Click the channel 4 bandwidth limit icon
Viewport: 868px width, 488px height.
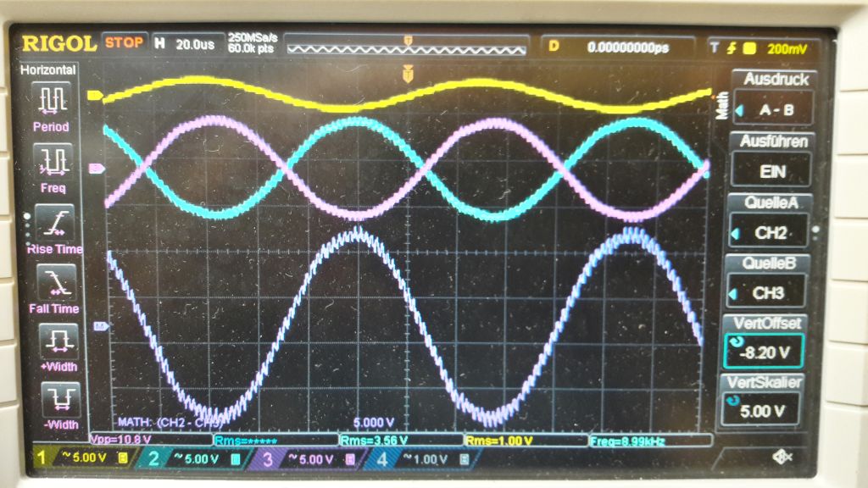click(x=465, y=459)
